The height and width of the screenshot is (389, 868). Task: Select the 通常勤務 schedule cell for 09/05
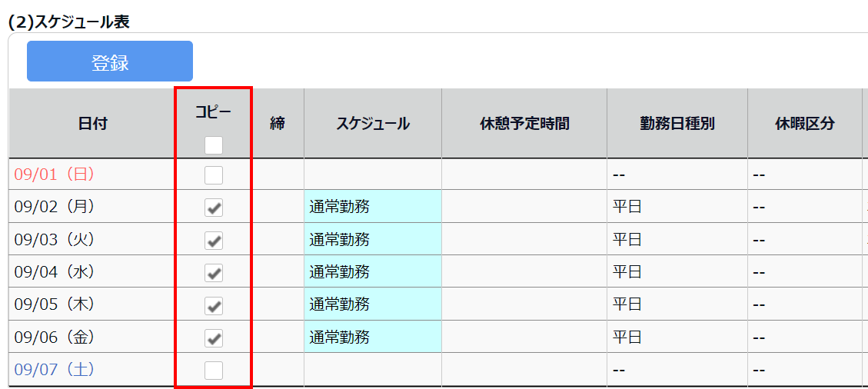point(372,304)
